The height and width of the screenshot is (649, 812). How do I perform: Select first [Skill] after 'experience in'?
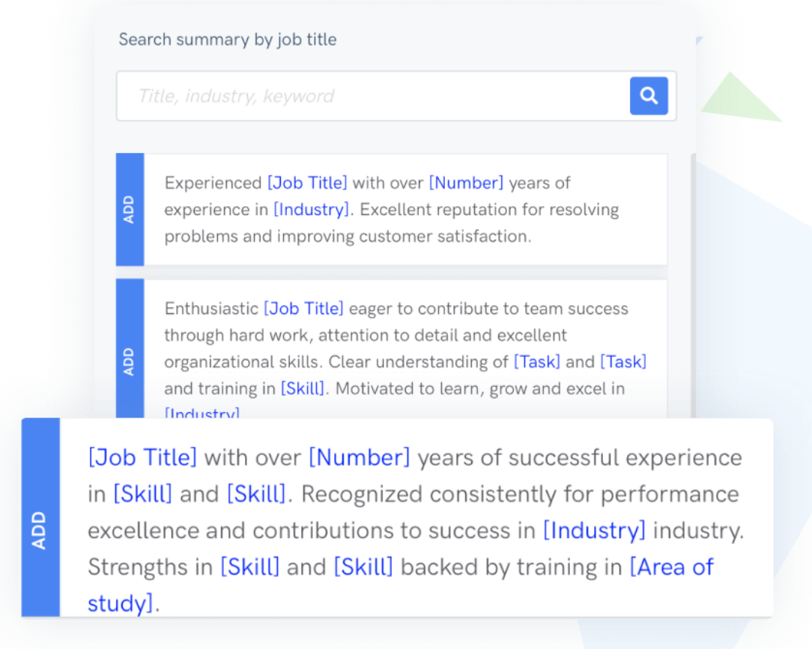(142, 494)
